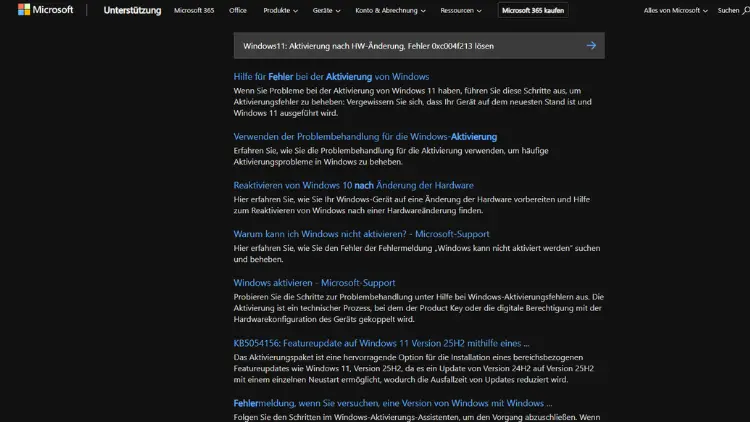Screen dimensions: 750x422
Task: Expand the Geräte dropdown
Action: coord(326,10)
